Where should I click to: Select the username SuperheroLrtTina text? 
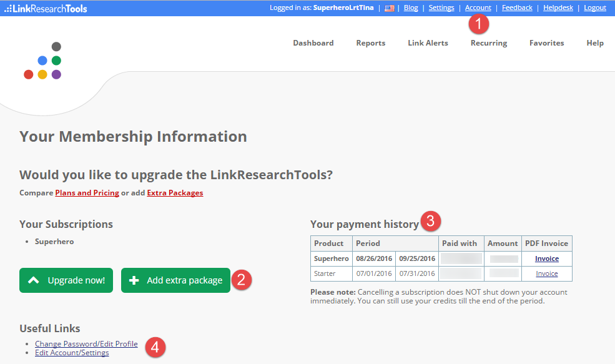pos(343,8)
